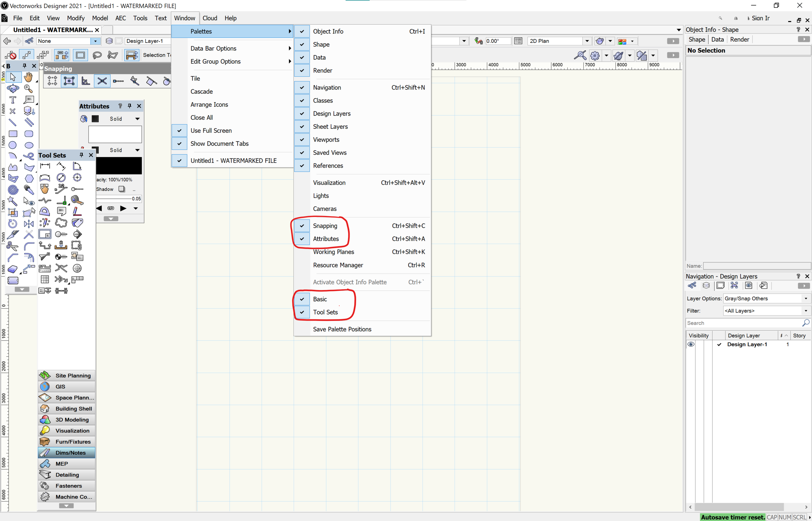
Task: Select the Rounded Rectangle tool
Action: [29, 134]
